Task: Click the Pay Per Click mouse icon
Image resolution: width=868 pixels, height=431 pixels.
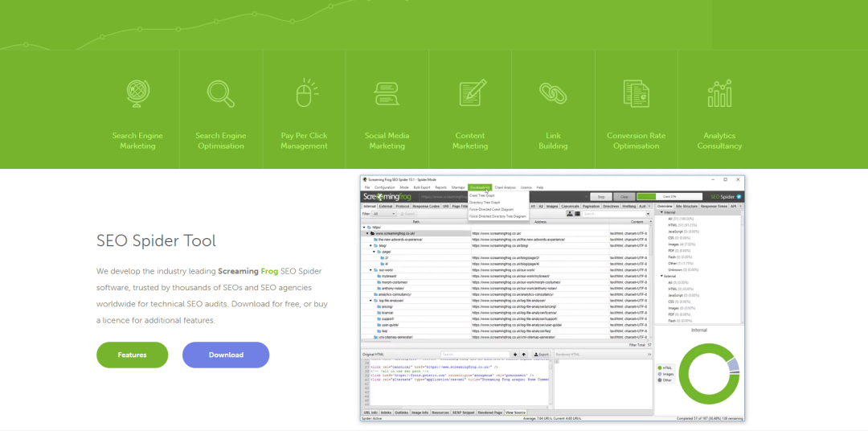Action: (305, 93)
